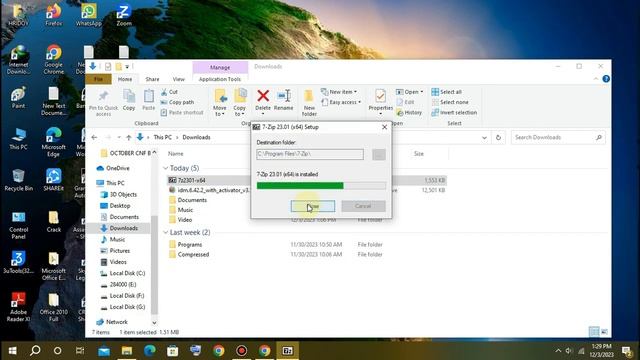The image size is (640, 360).
Task: Open the Move to dropdown
Action: (x=220, y=111)
